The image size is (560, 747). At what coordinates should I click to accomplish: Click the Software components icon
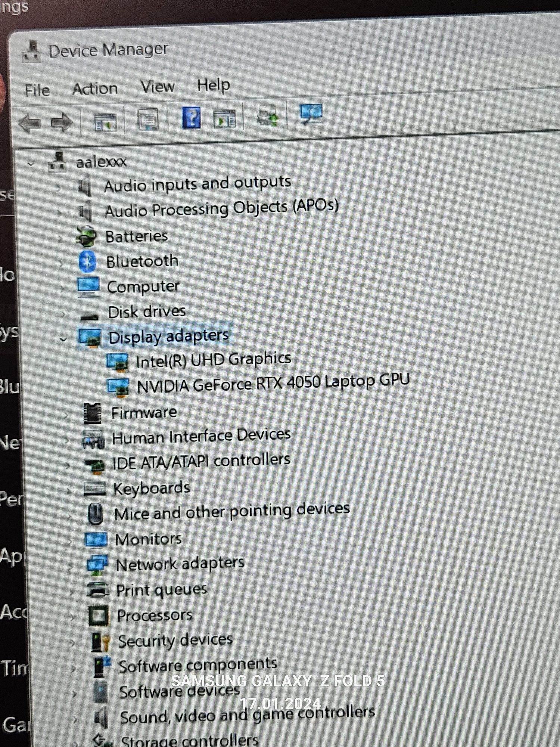[x=102, y=667]
